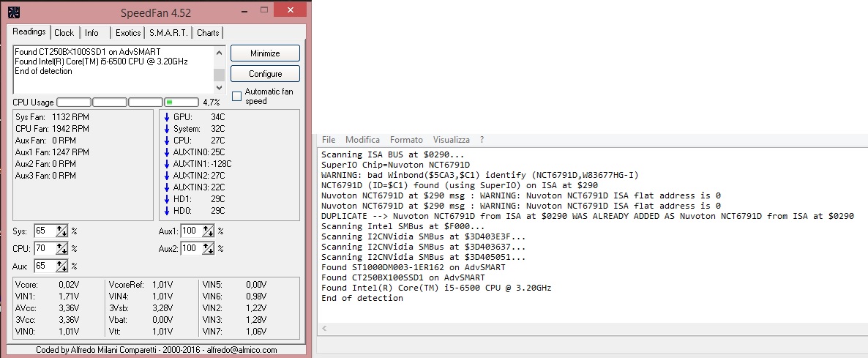Click the arrow icon next to AUXTIN1 reading
The image size is (868, 358).
[x=167, y=164]
